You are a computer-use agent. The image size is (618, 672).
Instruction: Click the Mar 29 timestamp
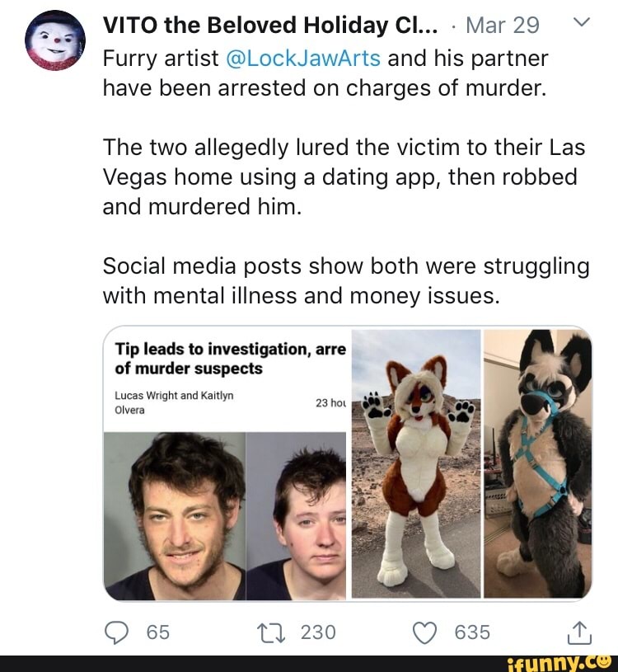tap(503, 26)
